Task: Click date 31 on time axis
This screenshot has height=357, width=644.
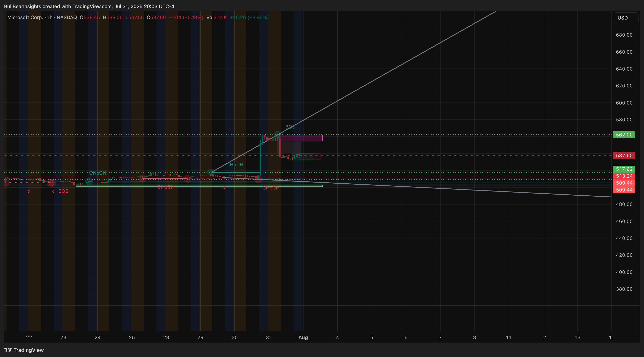Action: point(269,337)
